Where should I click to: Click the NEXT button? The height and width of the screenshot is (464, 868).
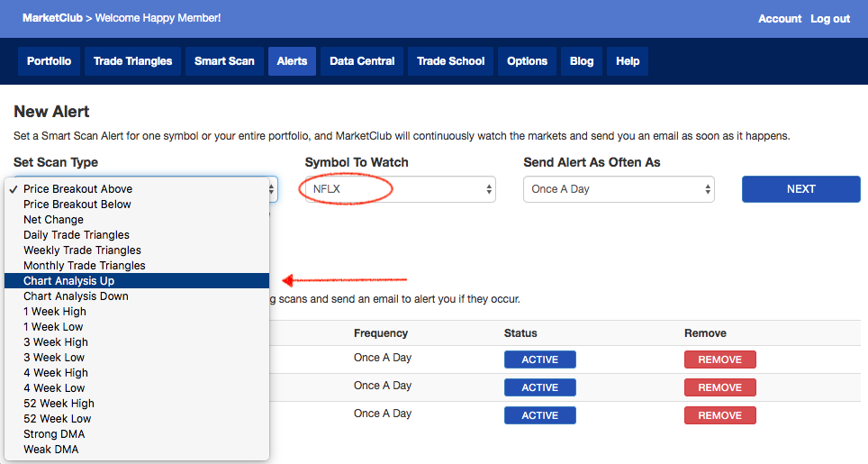tap(801, 189)
